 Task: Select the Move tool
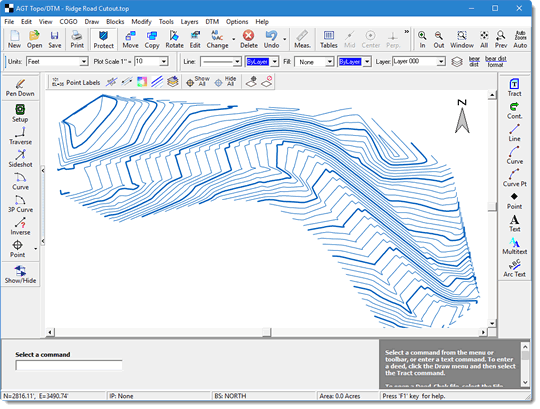click(x=130, y=39)
